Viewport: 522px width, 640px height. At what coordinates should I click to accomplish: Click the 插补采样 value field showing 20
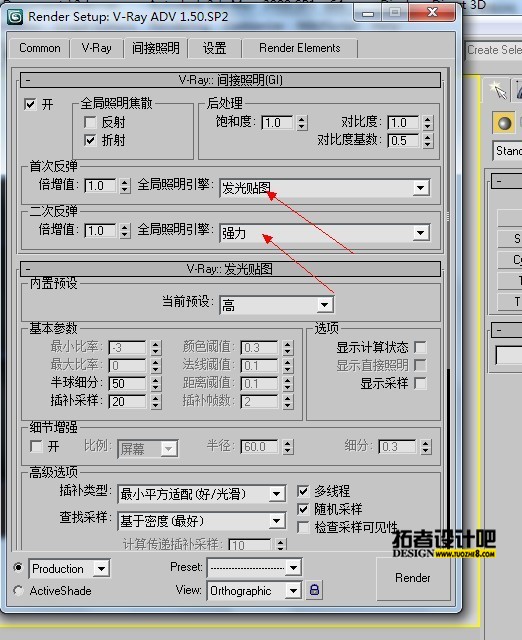(127, 401)
